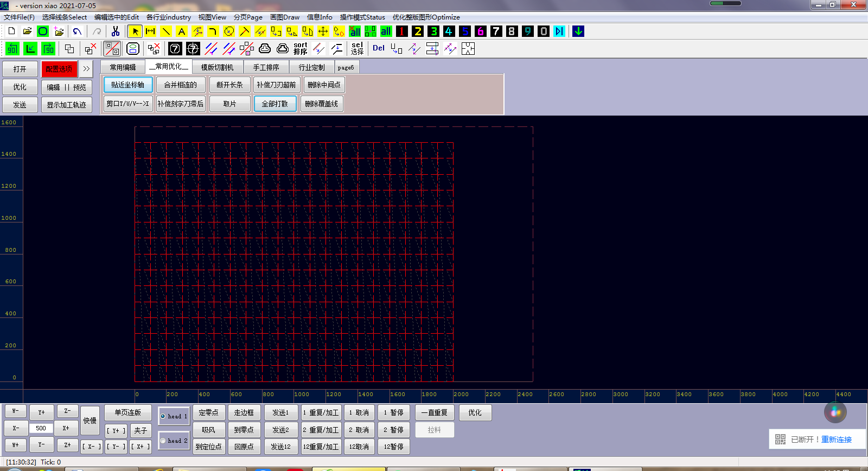
Task: Click the red 配置选项 button
Action: [59, 69]
